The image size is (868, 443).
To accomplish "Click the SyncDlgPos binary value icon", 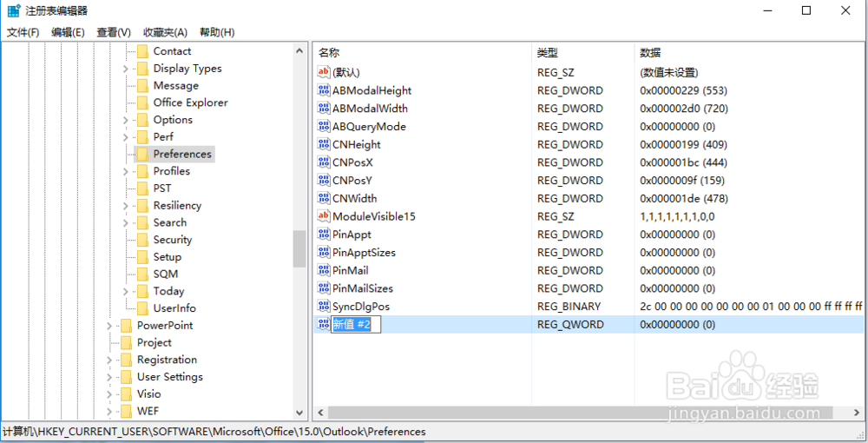I will tap(324, 307).
